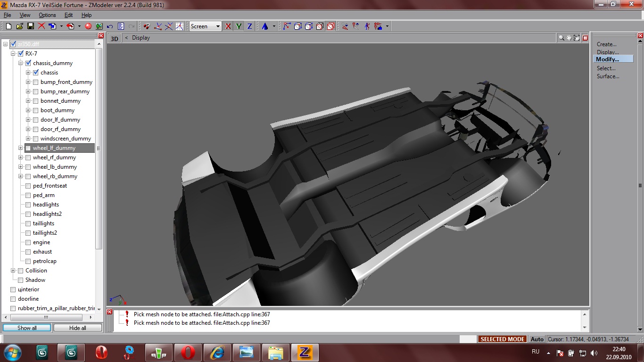This screenshot has height=362, width=644.
Task: Click the Open file folder icon
Action: [19, 26]
